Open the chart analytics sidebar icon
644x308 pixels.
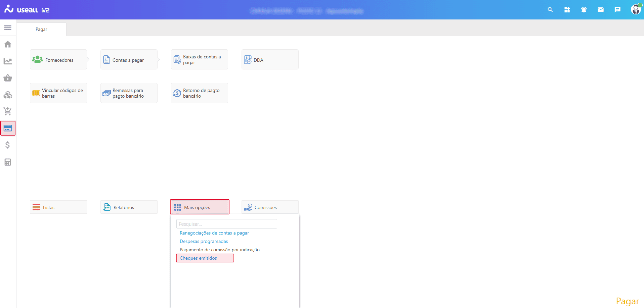[x=8, y=61]
